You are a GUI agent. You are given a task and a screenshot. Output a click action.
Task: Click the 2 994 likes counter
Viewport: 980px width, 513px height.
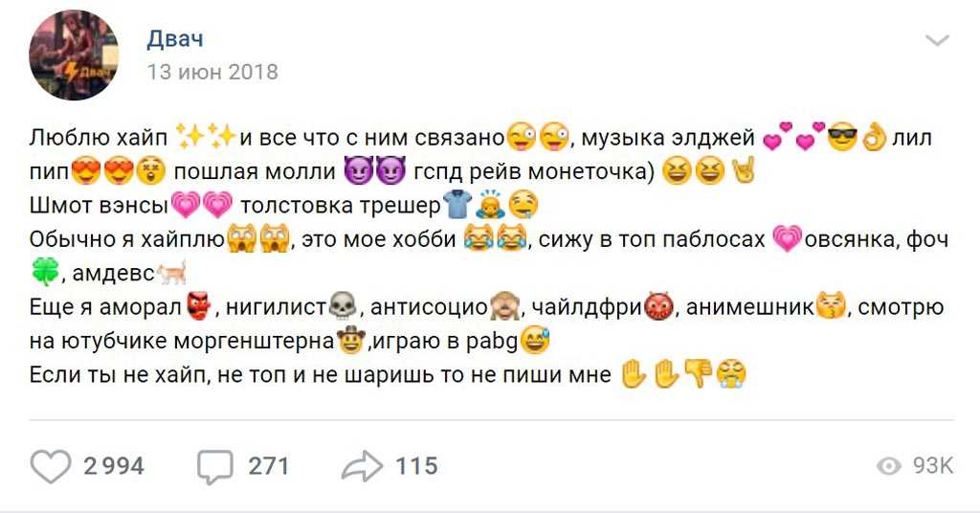pos(114,466)
